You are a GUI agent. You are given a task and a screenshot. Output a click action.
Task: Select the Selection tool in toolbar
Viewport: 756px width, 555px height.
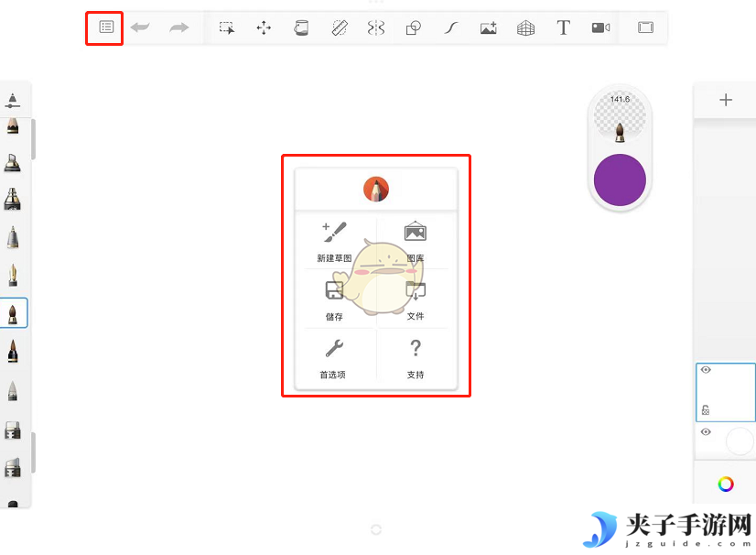tap(227, 27)
